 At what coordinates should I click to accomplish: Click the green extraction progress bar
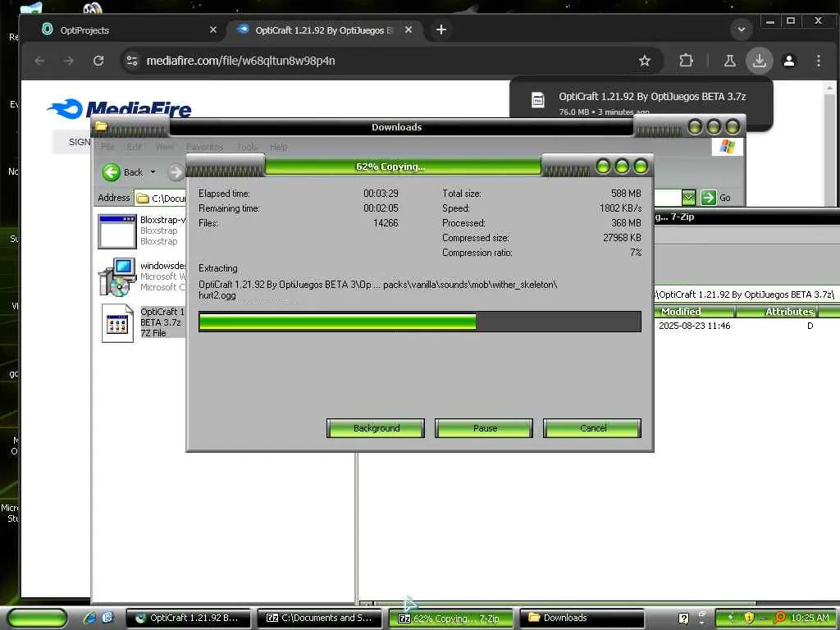419,322
